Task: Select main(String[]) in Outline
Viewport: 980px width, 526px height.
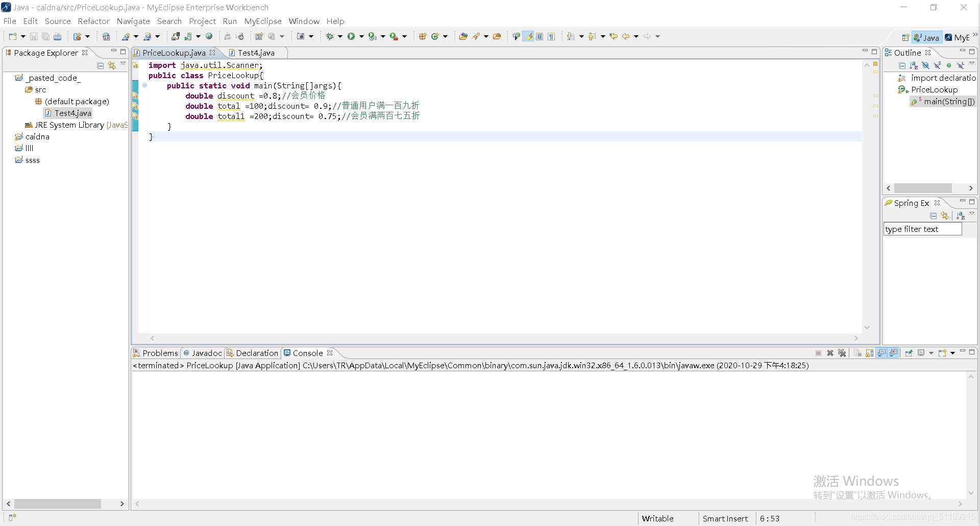Action: (x=943, y=101)
